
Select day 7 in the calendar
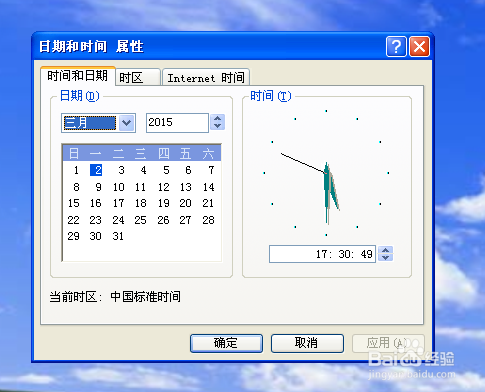point(211,170)
